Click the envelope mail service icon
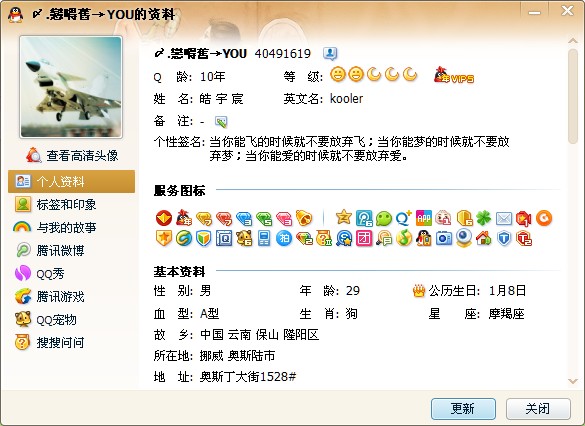The image size is (585, 426). 504,218
